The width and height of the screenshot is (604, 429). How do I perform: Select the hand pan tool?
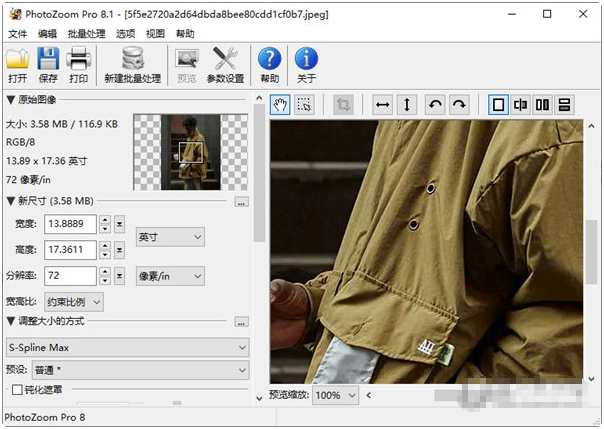281,105
